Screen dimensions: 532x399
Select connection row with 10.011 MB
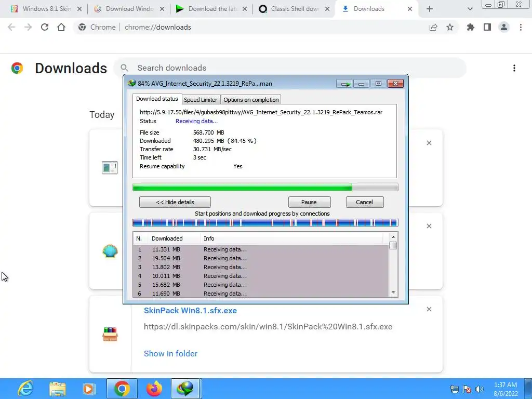261,276
